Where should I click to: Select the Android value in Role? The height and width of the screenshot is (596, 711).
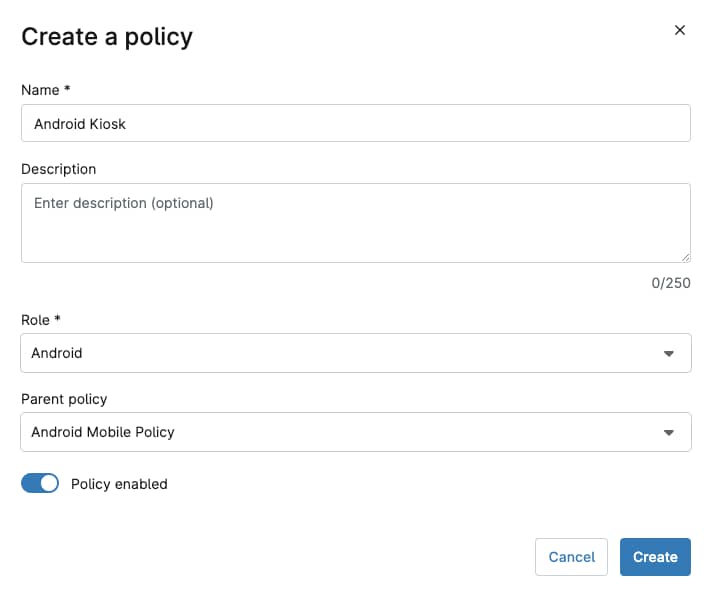pos(57,353)
